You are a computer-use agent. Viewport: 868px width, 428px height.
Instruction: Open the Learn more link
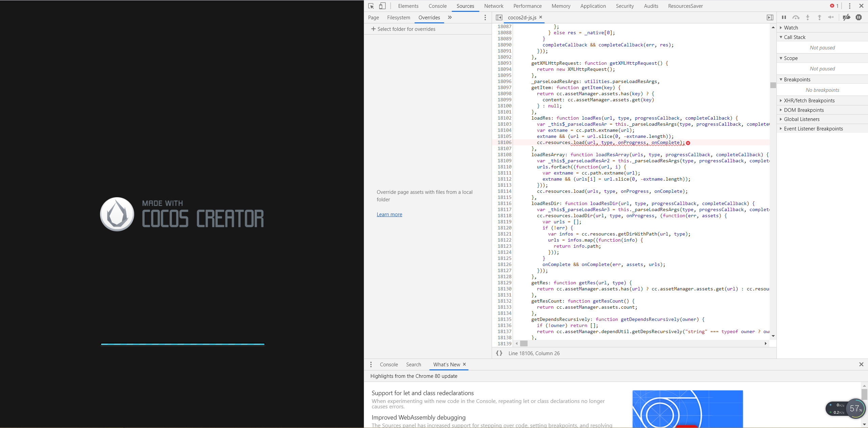point(389,215)
